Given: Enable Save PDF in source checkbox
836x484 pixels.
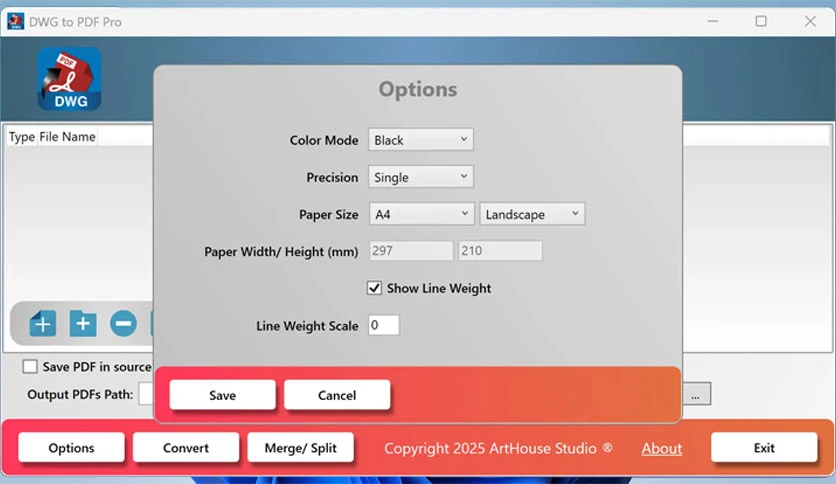Looking at the screenshot, I should click(30, 366).
